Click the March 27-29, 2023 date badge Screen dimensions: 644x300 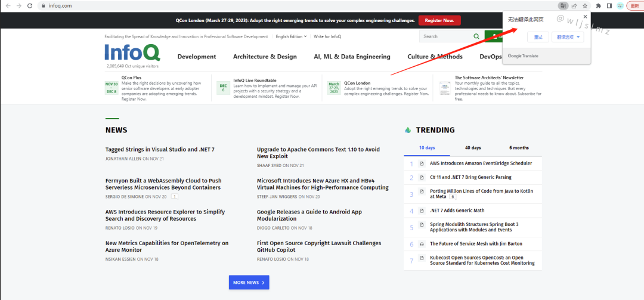tap(334, 88)
